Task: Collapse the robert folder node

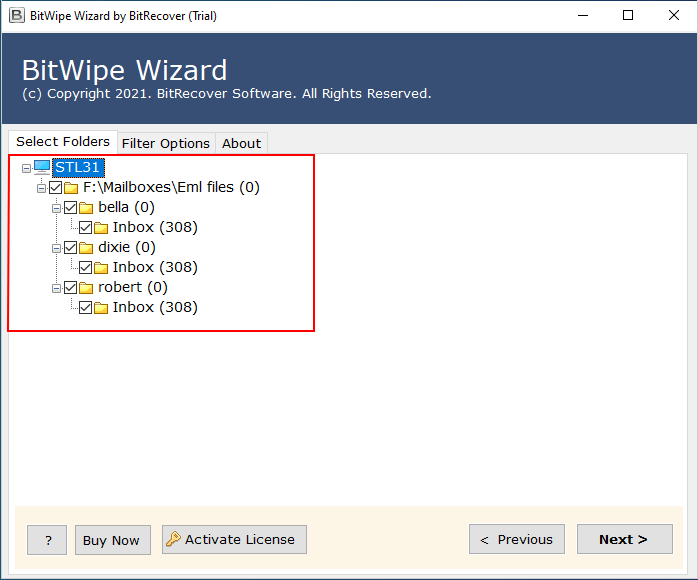Action: click(x=56, y=288)
